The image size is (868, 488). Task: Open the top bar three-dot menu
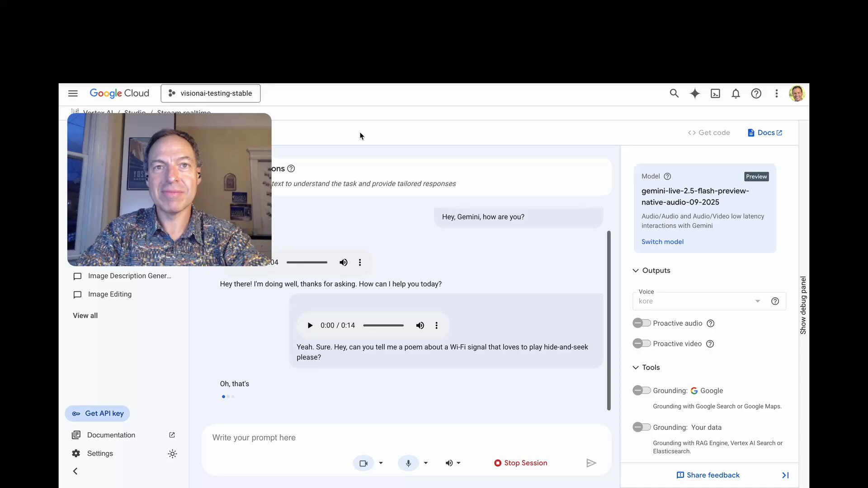point(777,94)
